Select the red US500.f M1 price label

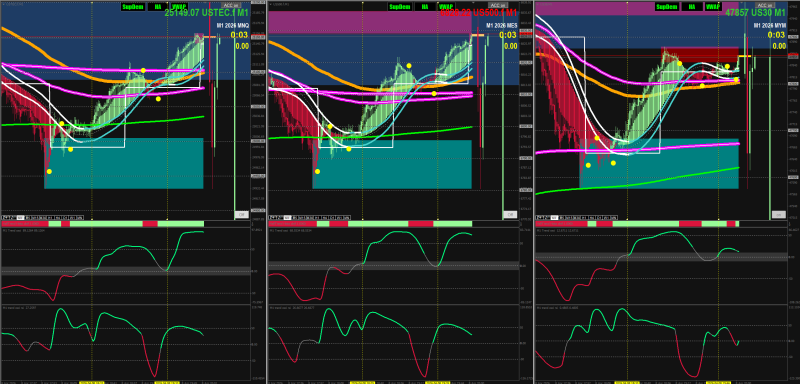[479, 13]
